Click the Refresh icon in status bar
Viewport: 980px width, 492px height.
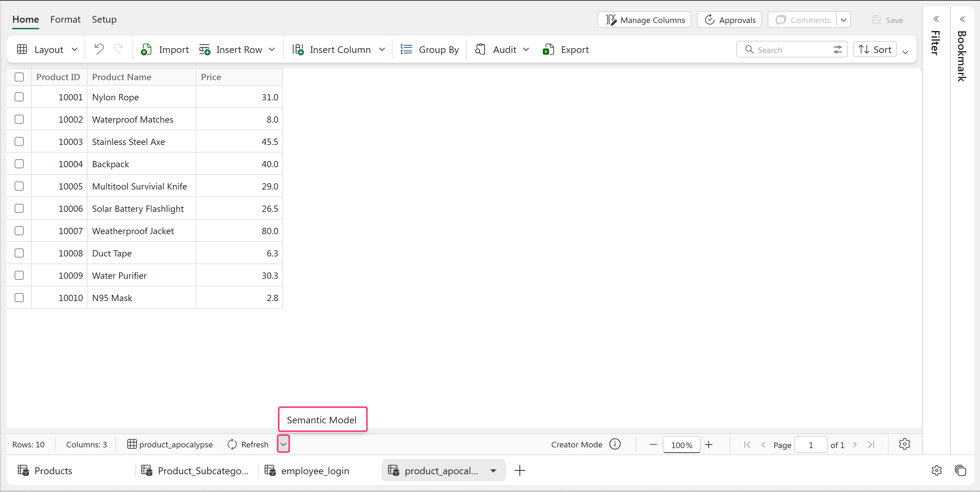pos(232,444)
